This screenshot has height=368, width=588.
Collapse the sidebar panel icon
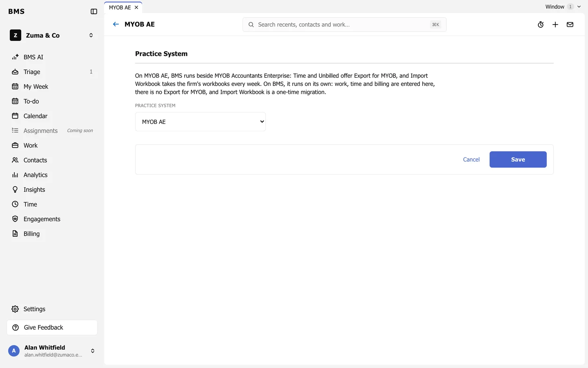coord(94,11)
